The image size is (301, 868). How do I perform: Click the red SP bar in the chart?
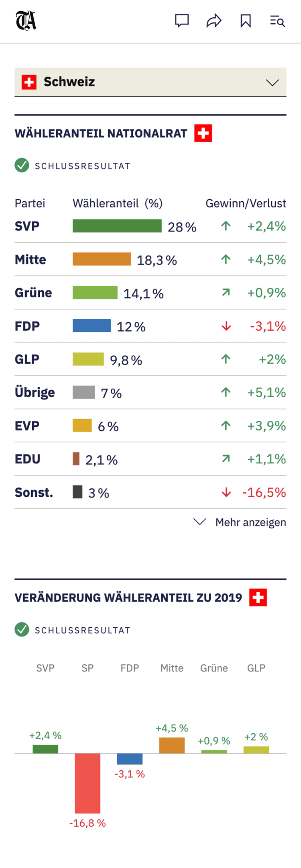click(x=87, y=783)
